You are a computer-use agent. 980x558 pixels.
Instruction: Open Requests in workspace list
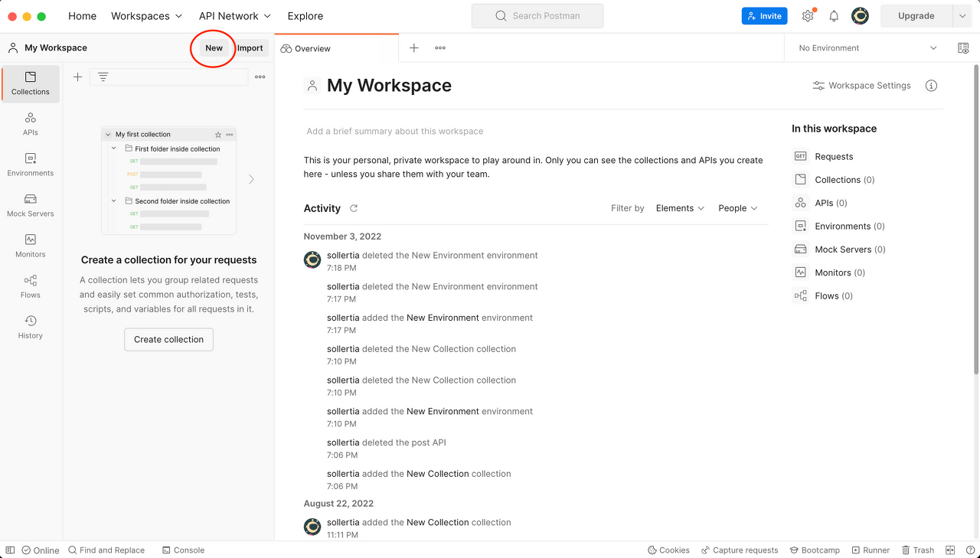(823, 156)
